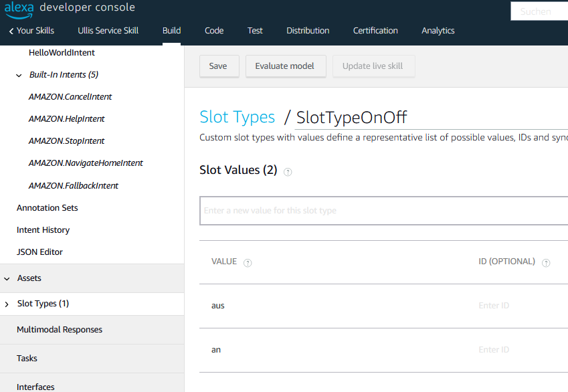Switch to the Test tab
This screenshot has height=392, width=568.
pyautogui.click(x=255, y=31)
